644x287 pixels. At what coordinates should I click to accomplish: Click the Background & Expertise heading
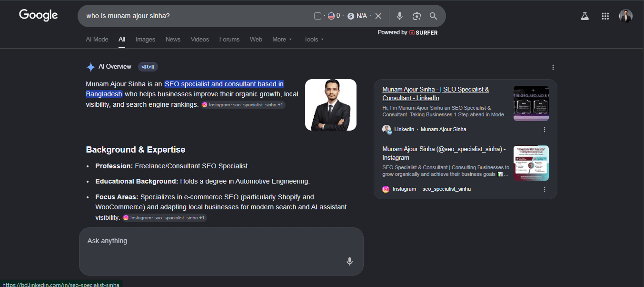tap(136, 150)
